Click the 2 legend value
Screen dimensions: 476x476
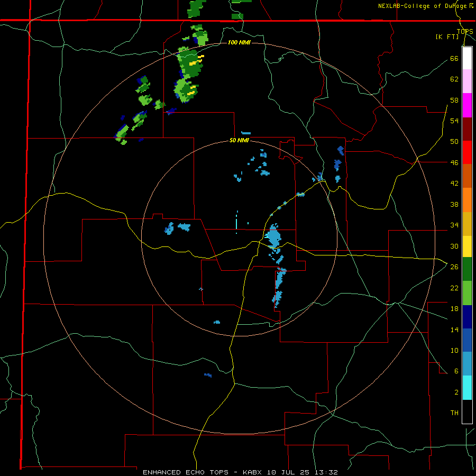pos(456,392)
